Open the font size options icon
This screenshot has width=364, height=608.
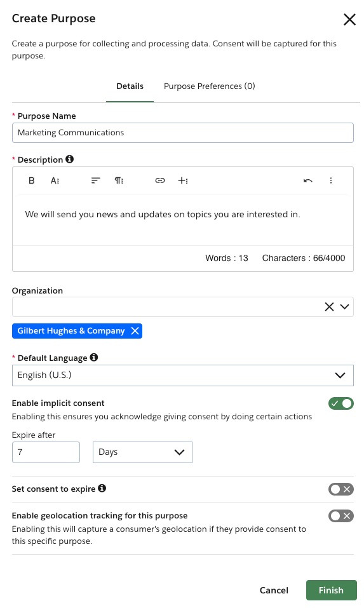55,180
